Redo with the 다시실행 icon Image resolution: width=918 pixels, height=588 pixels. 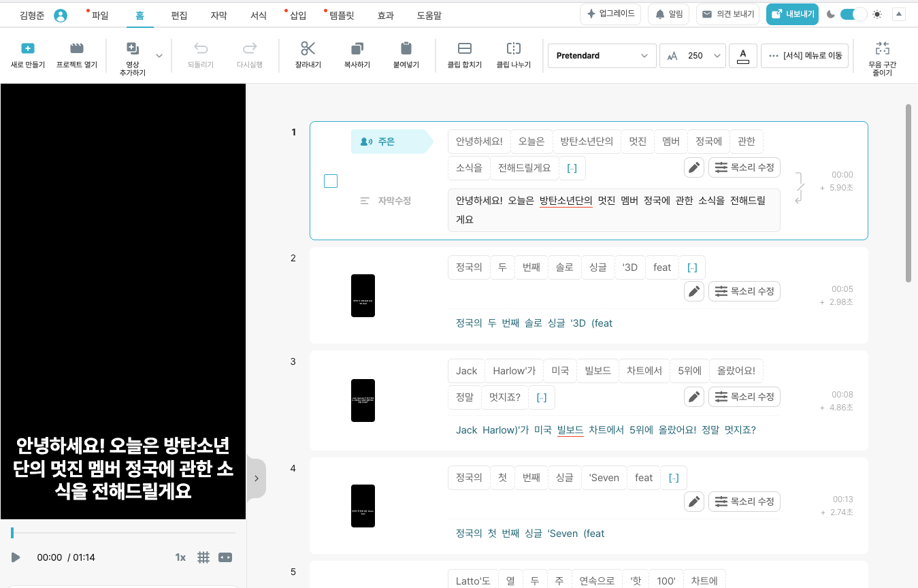pyautogui.click(x=250, y=48)
